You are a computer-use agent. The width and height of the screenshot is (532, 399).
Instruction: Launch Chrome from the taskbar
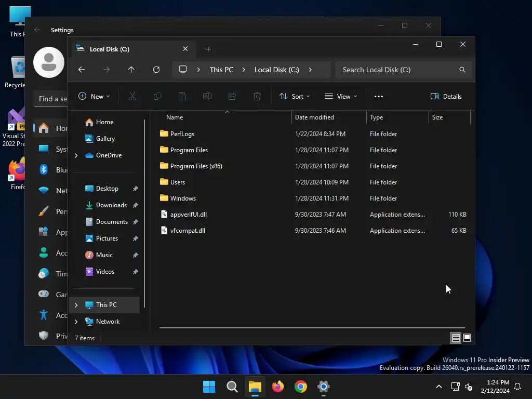301,387
